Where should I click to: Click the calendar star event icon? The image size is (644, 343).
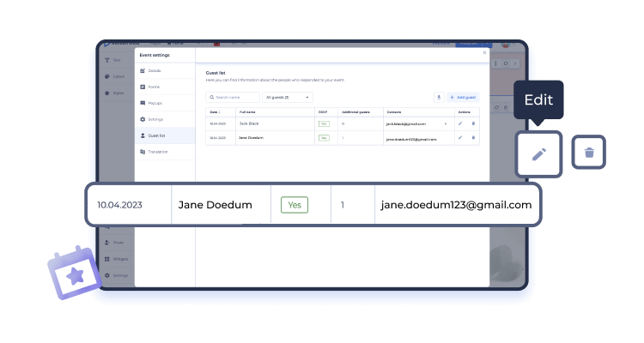point(75,274)
